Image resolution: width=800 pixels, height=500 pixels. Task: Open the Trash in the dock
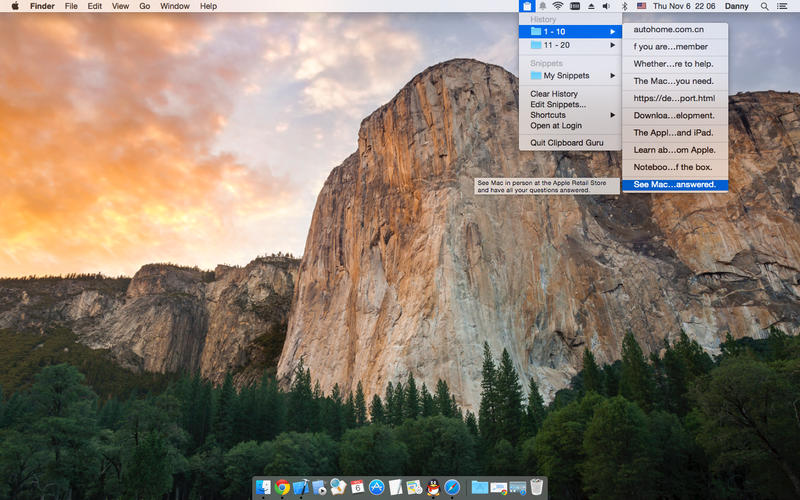tap(537, 487)
